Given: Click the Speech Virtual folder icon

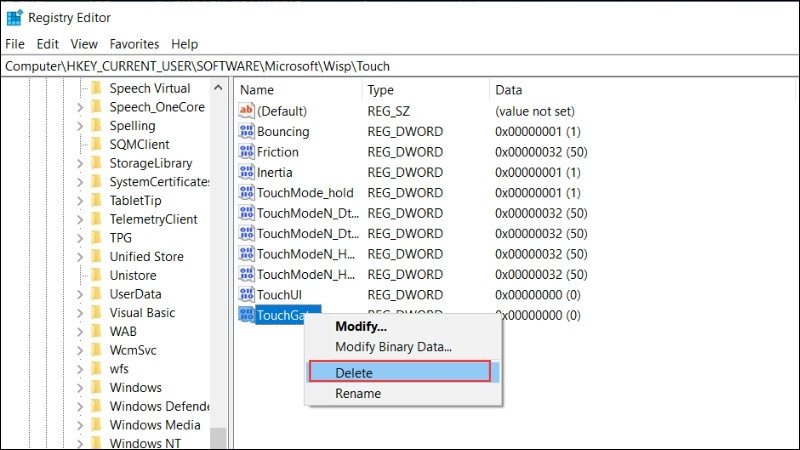Looking at the screenshot, I should (96, 88).
